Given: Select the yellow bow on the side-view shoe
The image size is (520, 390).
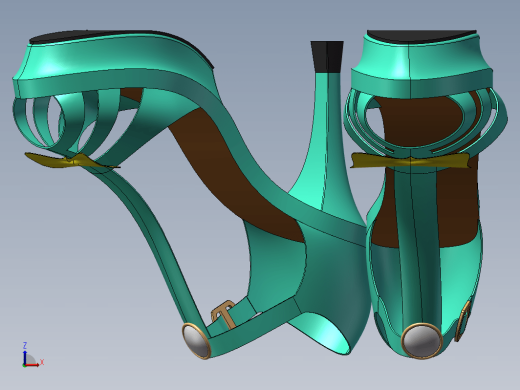Looking at the screenshot, I should [x=72, y=160].
